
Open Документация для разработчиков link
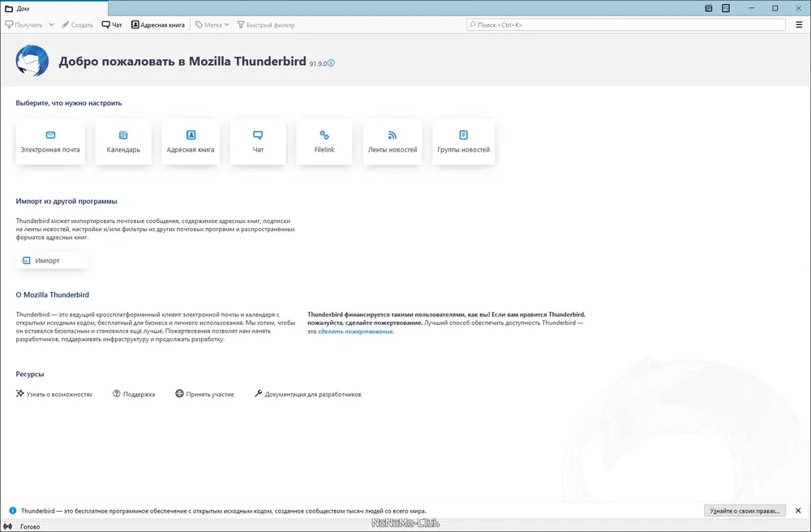pyautogui.click(x=307, y=394)
